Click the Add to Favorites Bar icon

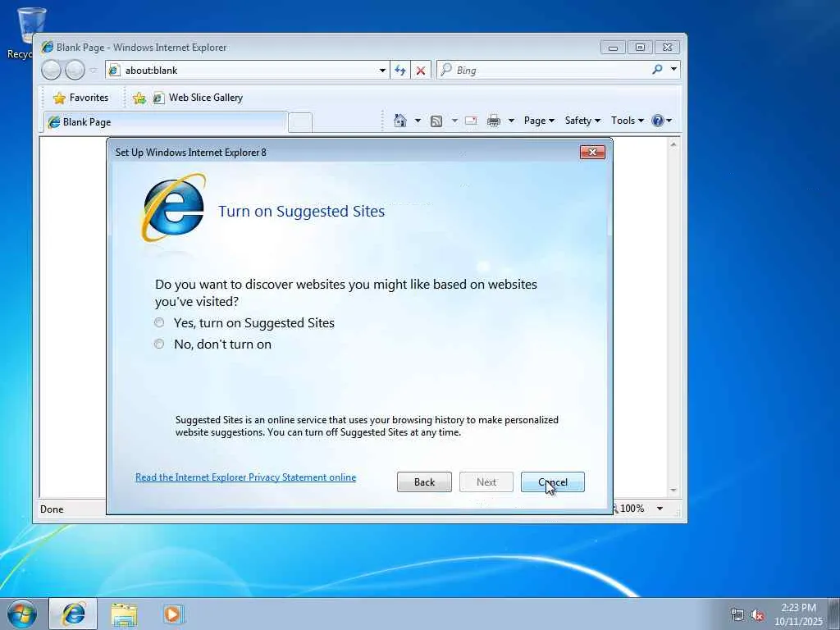point(139,98)
